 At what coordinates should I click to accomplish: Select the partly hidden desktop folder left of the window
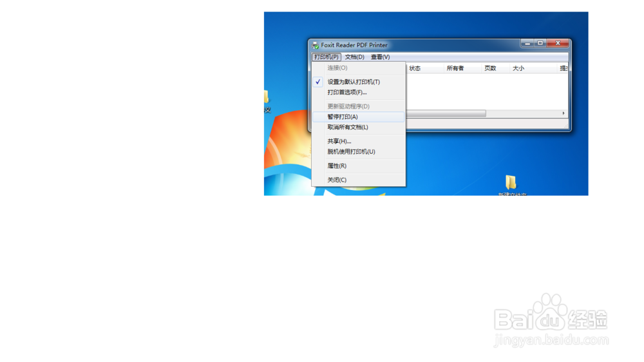[x=267, y=101]
